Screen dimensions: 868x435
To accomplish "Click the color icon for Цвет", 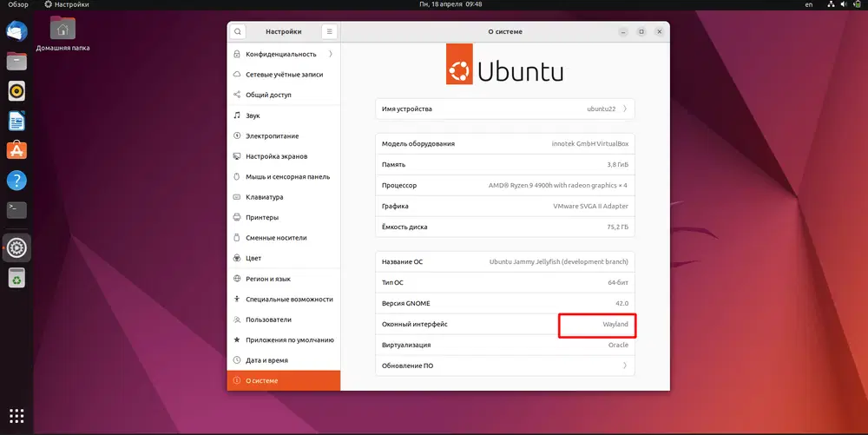I will pos(237,258).
